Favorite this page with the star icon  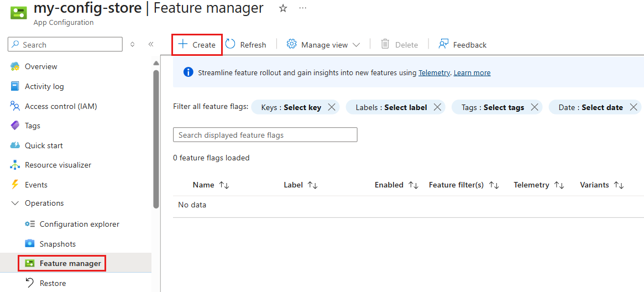coord(283,8)
